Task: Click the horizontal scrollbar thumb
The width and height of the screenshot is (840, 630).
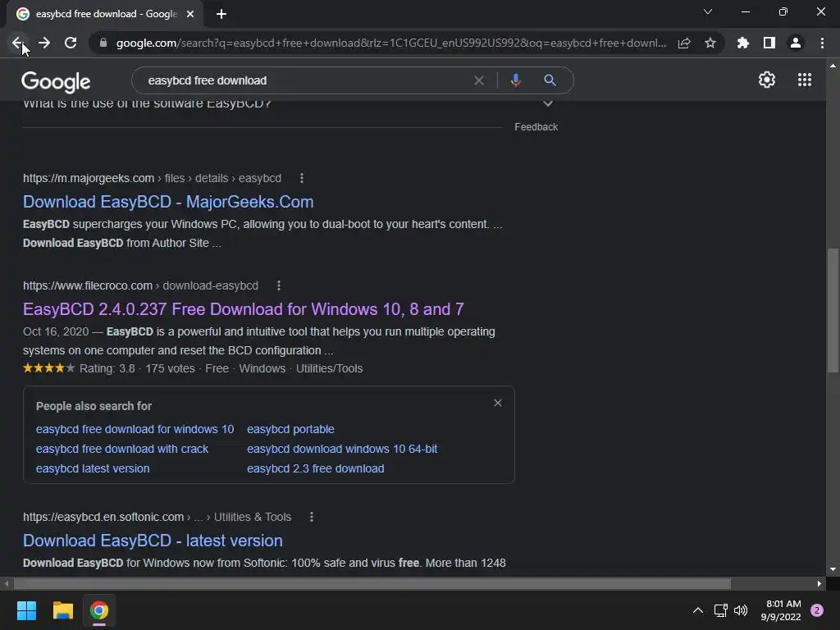Action: (372, 583)
